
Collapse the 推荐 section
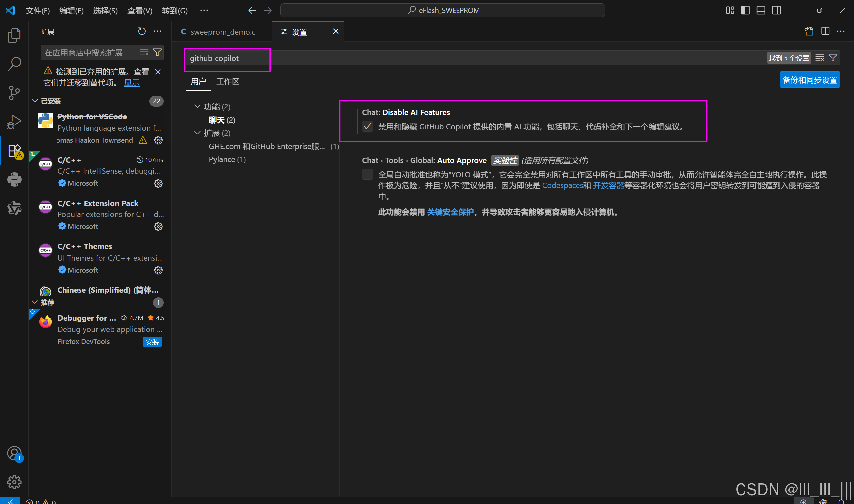tap(35, 302)
